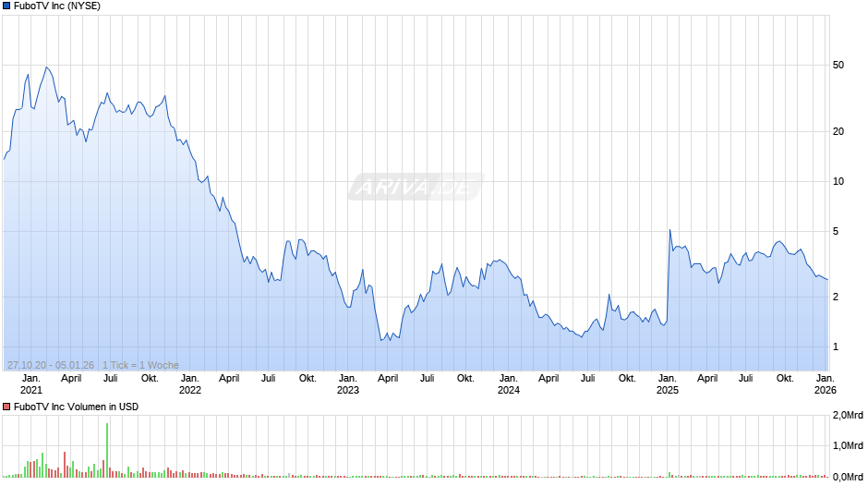Click the 'Jan. 2025' x-axis label

tap(667, 384)
